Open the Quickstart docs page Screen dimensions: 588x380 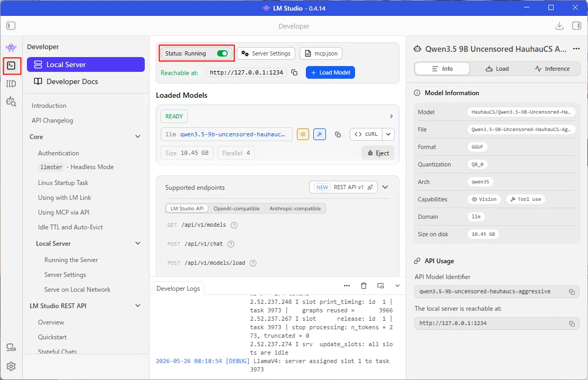coord(52,337)
